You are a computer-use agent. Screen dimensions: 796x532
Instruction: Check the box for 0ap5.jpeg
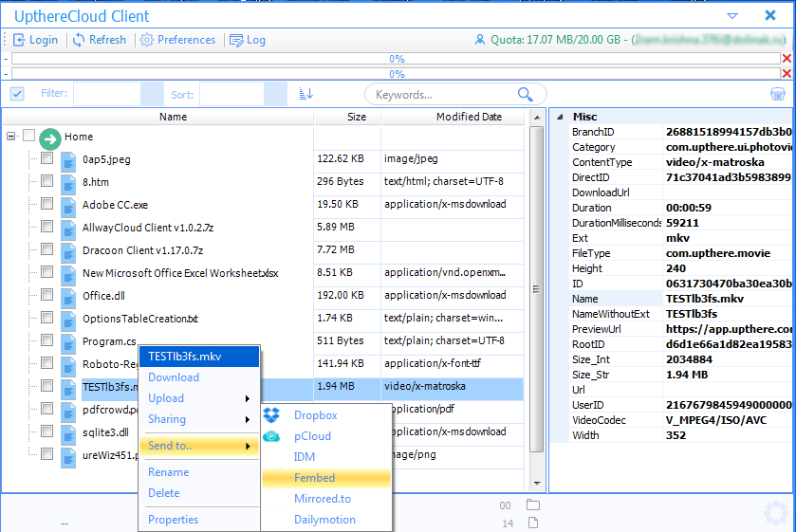click(x=46, y=158)
